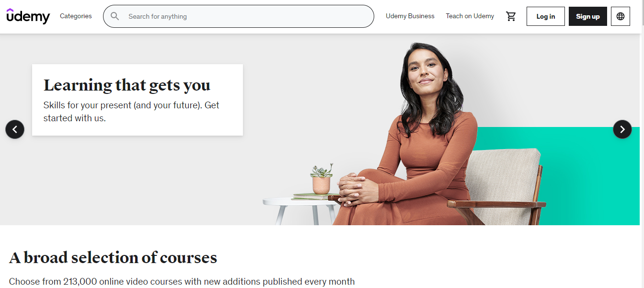Image resolution: width=644 pixels, height=288 pixels.
Task: Click the white promo card box
Action: [x=138, y=100]
